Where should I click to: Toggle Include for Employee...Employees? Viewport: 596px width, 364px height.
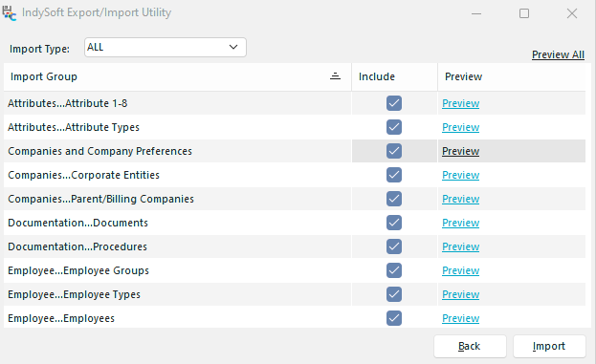(x=394, y=318)
